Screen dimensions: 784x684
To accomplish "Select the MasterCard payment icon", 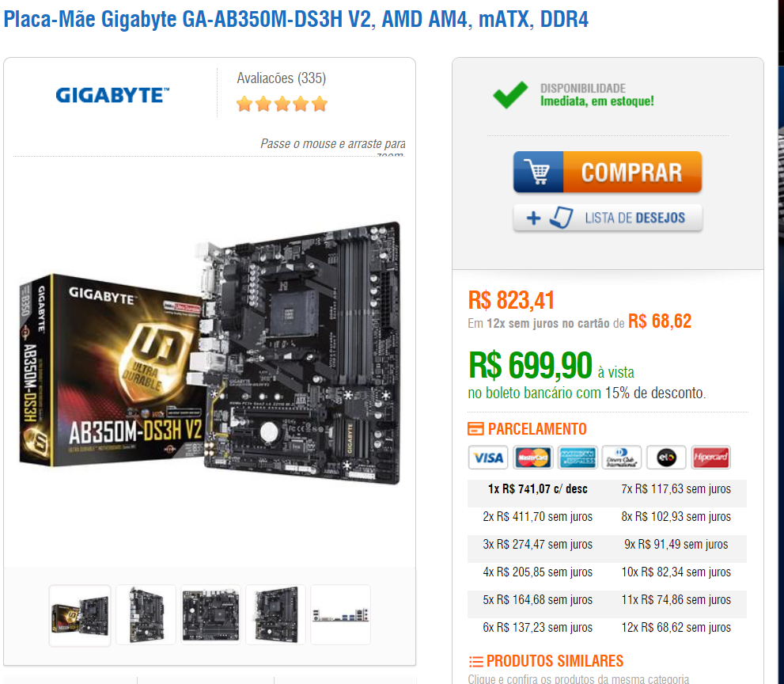I will pos(532,458).
